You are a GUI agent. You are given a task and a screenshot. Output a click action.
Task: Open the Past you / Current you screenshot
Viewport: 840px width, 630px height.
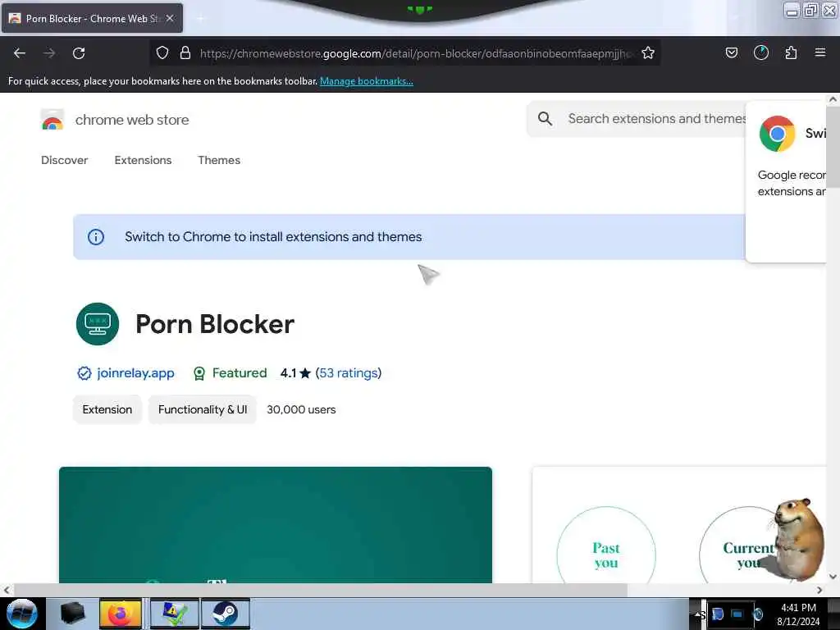679,524
